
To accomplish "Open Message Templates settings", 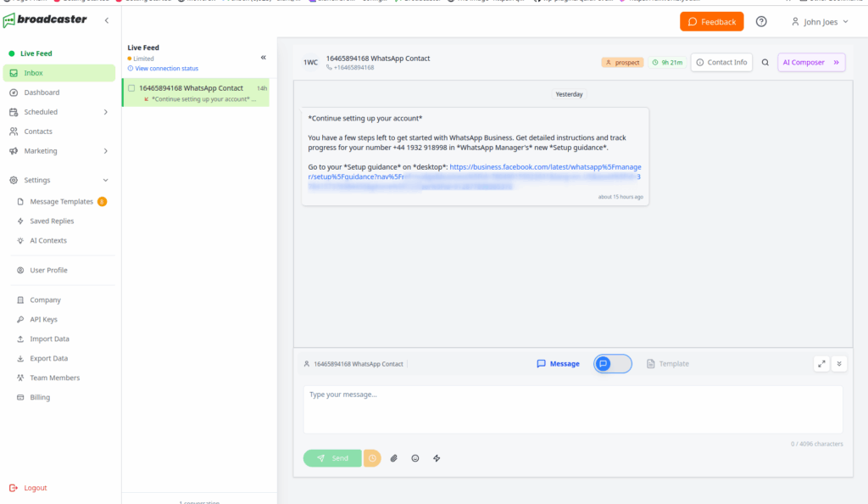I will pos(61,202).
